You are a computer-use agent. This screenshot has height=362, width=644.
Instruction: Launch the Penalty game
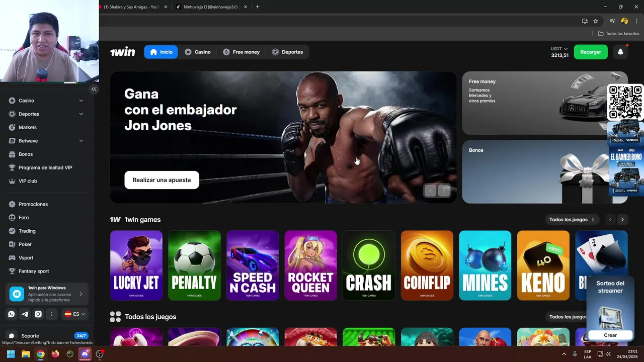194,265
